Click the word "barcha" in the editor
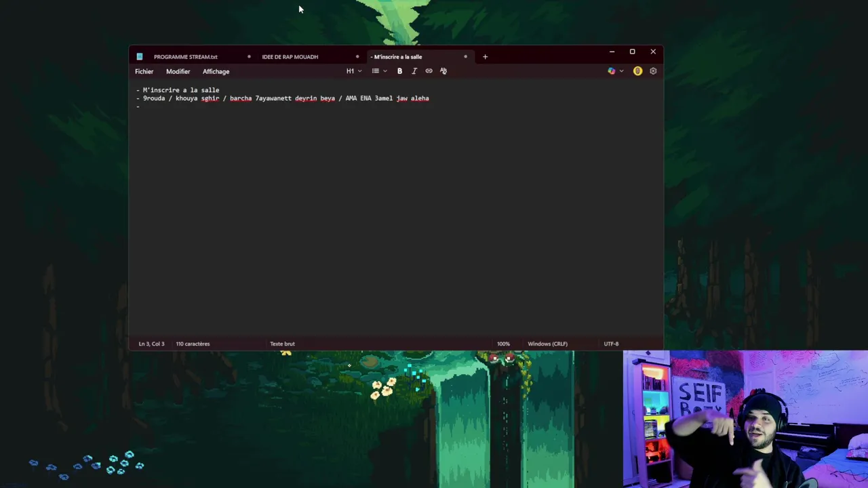868x488 pixels. 241,98
